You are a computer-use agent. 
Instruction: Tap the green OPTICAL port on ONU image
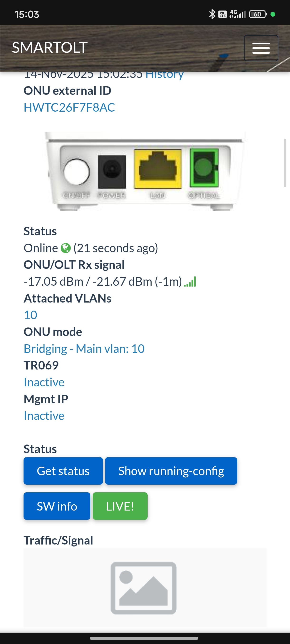click(204, 167)
